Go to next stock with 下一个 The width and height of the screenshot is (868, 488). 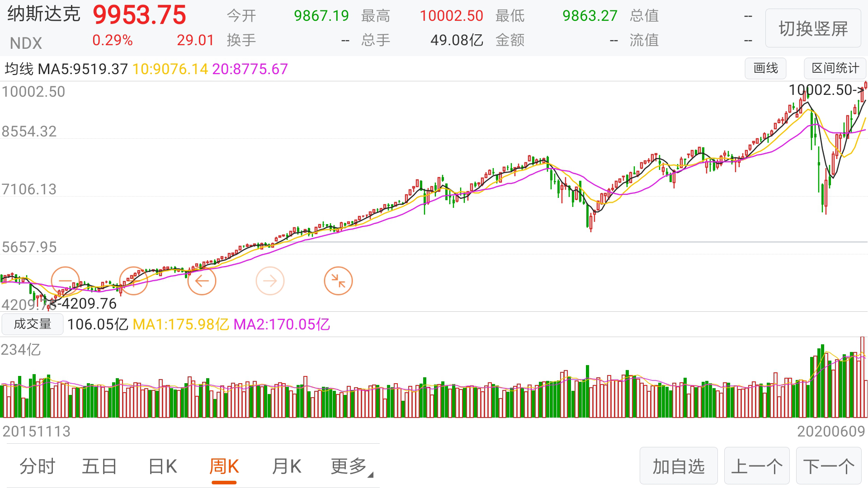[x=829, y=466]
